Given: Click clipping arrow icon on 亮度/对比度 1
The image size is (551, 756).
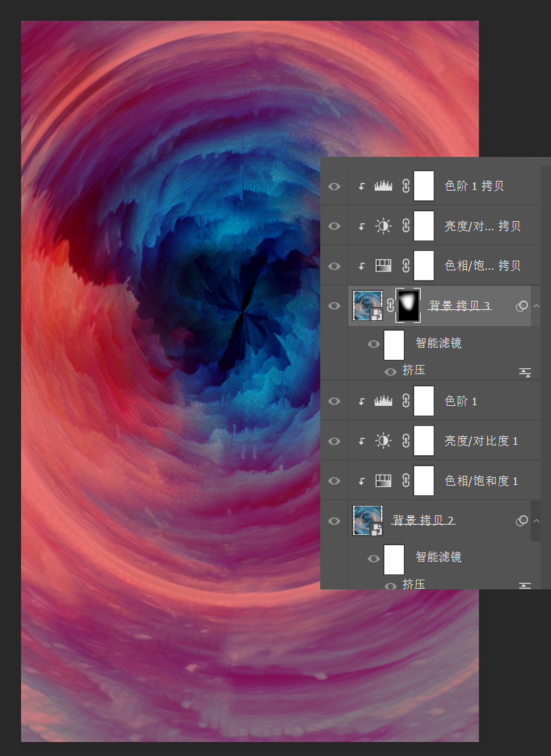Looking at the screenshot, I should [x=362, y=441].
